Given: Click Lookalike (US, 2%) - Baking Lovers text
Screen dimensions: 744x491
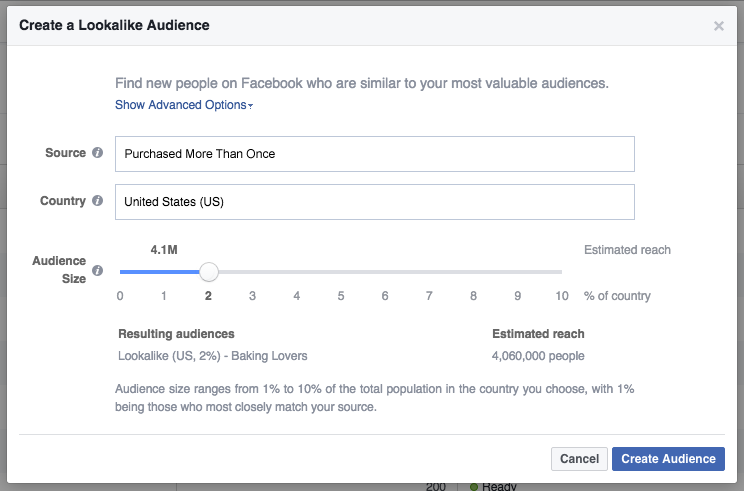Looking at the screenshot, I should click(213, 356).
